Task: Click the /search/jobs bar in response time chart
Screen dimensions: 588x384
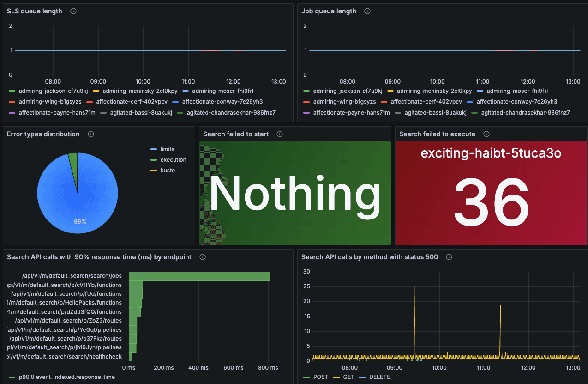Action: pos(199,276)
